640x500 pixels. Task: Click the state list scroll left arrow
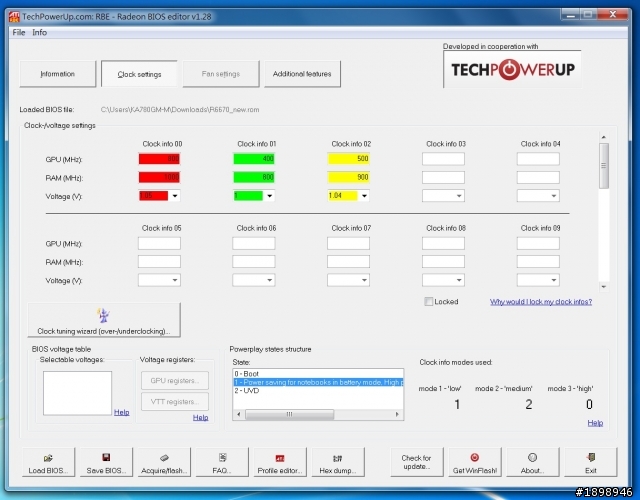click(x=239, y=414)
